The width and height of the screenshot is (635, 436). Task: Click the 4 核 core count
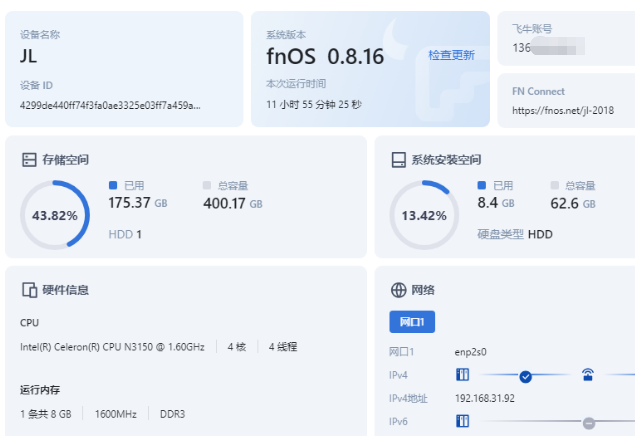tap(237, 347)
